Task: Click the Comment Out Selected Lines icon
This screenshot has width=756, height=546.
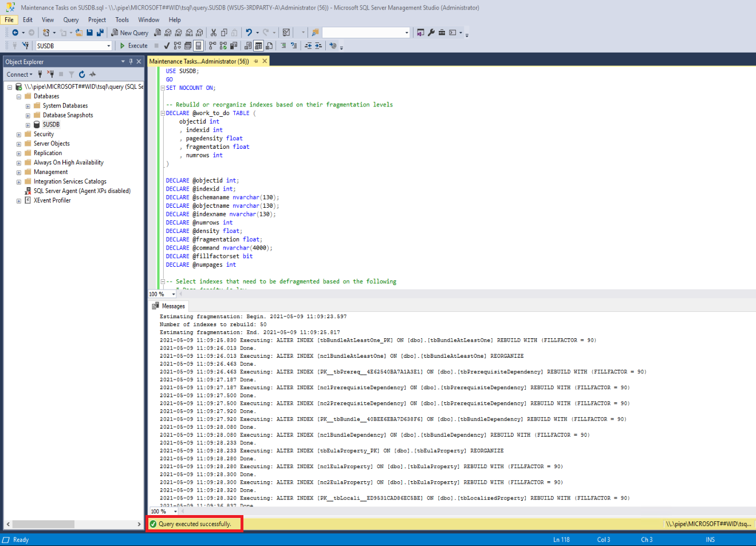Action: tap(283, 45)
